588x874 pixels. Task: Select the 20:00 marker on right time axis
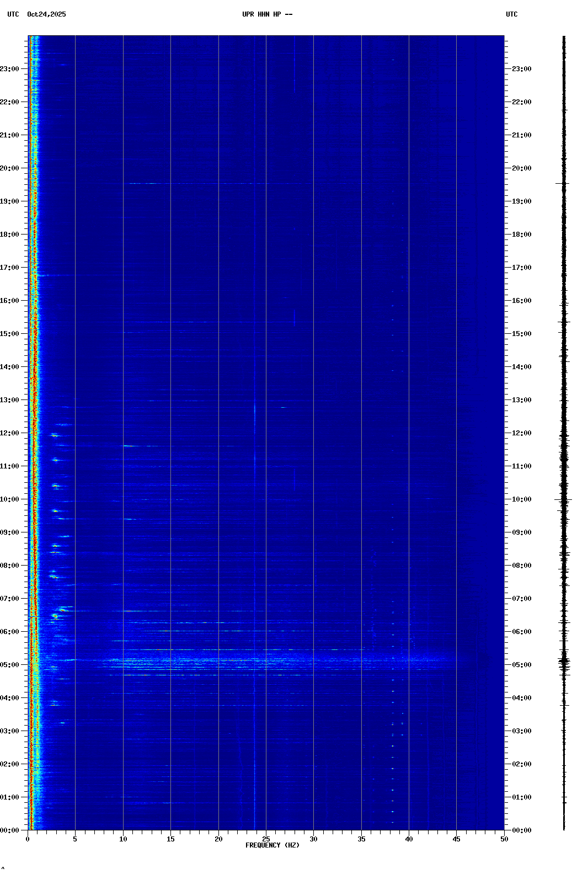click(x=521, y=168)
